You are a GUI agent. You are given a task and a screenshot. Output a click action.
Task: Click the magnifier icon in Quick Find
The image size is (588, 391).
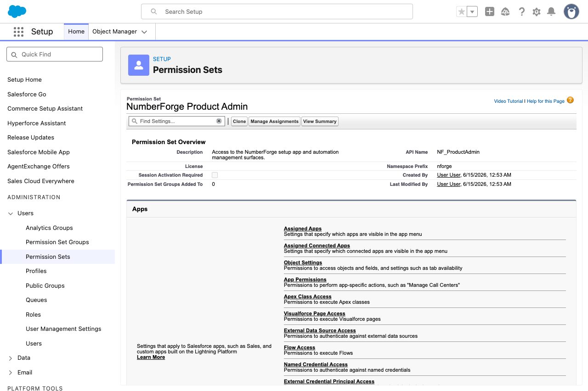(14, 54)
